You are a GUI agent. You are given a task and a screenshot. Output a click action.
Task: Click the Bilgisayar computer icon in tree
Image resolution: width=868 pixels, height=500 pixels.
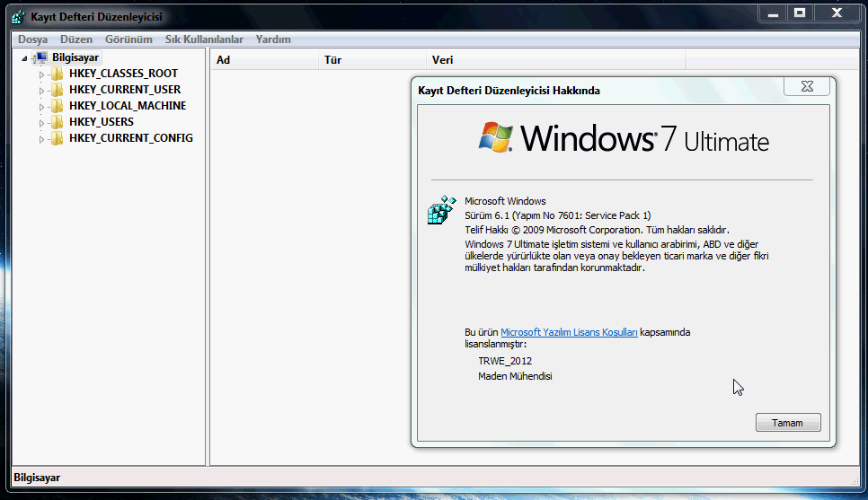40,57
